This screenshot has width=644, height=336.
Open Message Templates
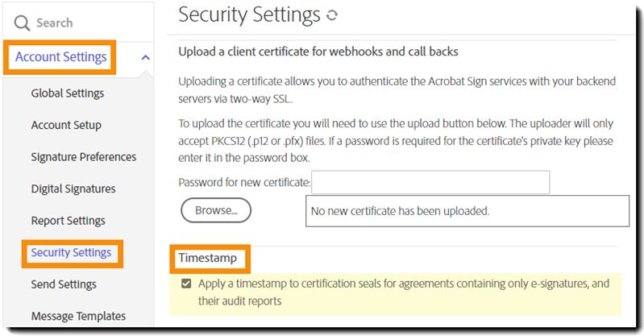coord(78,316)
